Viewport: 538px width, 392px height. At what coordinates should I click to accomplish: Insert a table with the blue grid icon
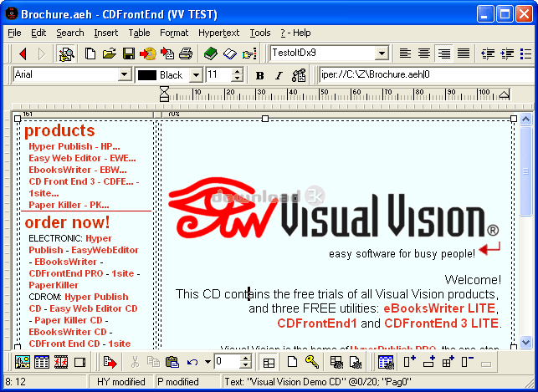(42, 362)
